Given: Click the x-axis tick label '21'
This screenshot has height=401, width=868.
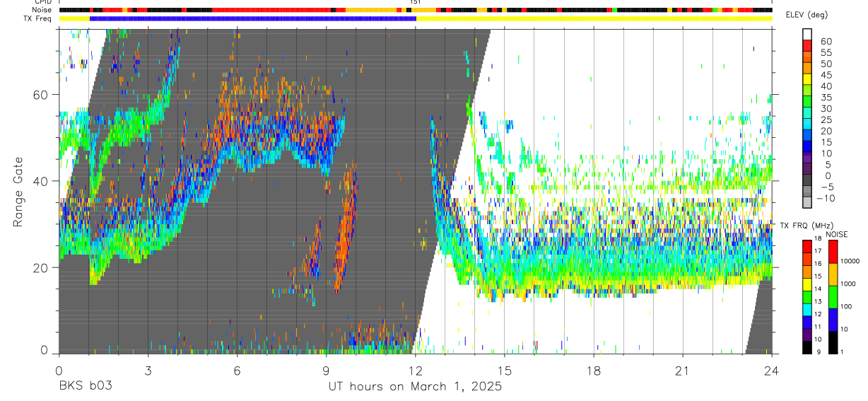Looking at the screenshot, I should (683, 371).
